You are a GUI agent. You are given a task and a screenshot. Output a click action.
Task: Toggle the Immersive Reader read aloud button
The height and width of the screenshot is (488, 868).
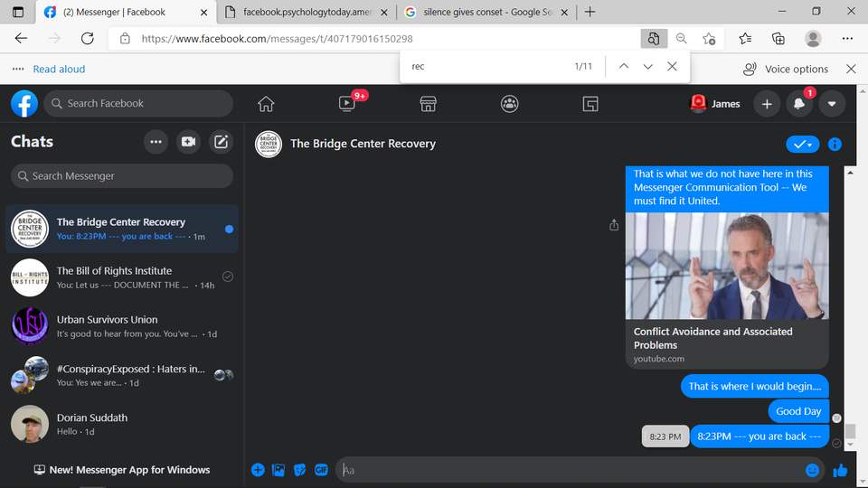(654, 39)
